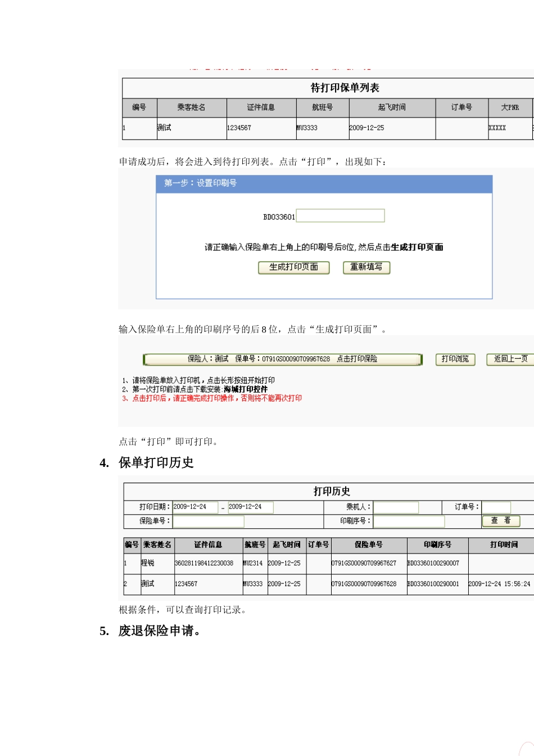Click the 海城打印控件 download link
Screen dimensions: 534x756
point(246,389)
